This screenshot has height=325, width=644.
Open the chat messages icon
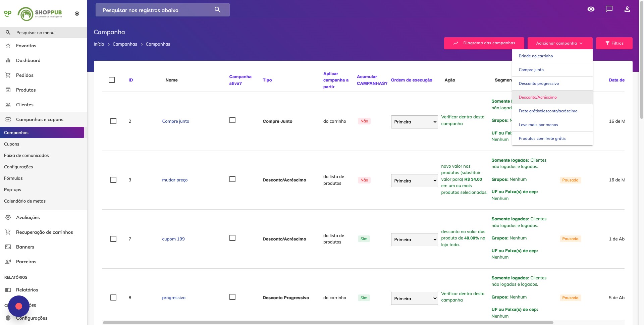pos(609,9)
